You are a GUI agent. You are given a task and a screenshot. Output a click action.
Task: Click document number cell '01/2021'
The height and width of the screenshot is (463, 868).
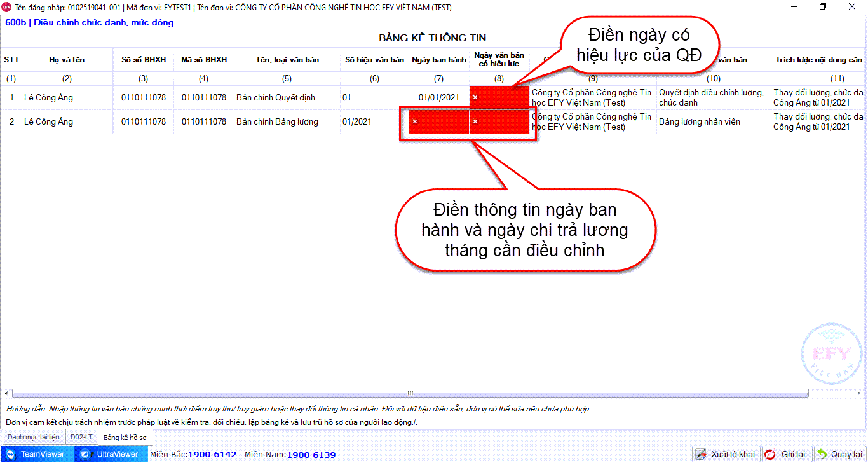pyautogui.click(x=374, y=121)
